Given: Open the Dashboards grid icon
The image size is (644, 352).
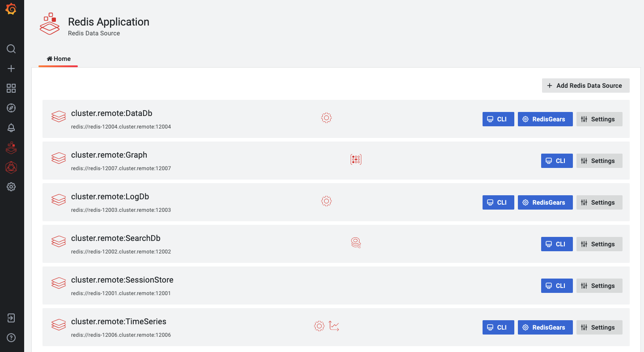Looking at the screenshot, I should [11, 88].
